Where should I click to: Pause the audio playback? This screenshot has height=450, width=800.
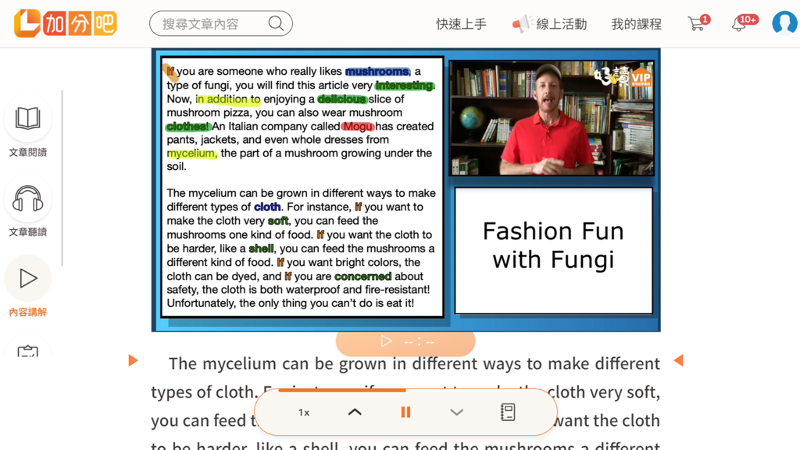pos(406,412)
